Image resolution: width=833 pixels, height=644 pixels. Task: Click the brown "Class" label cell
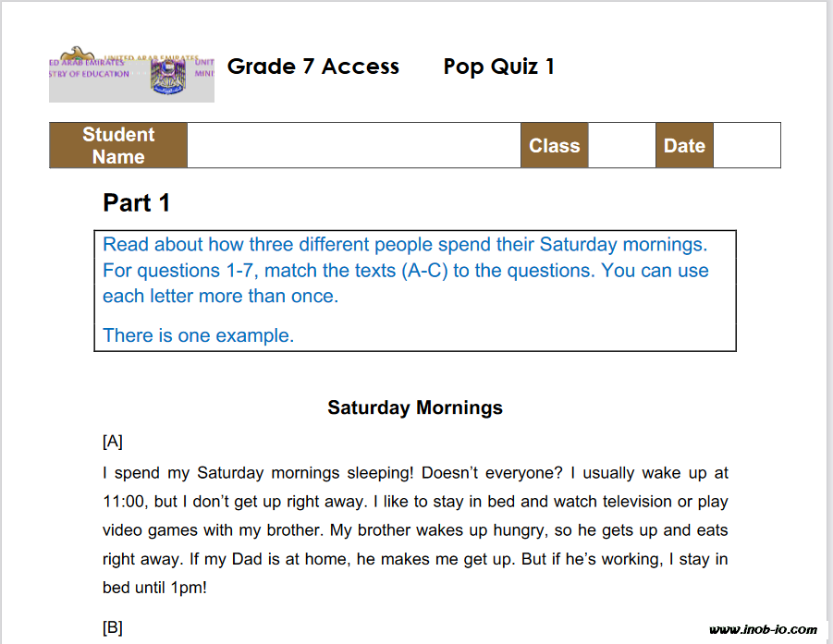554,146
